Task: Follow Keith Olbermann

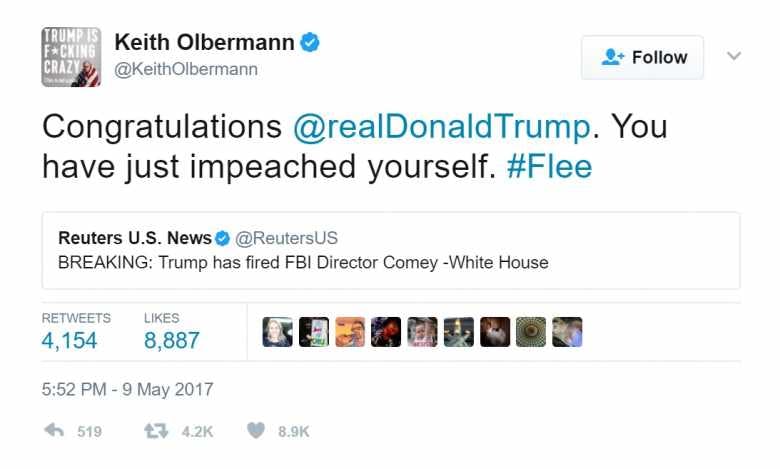Action: (x=642, y=57)
